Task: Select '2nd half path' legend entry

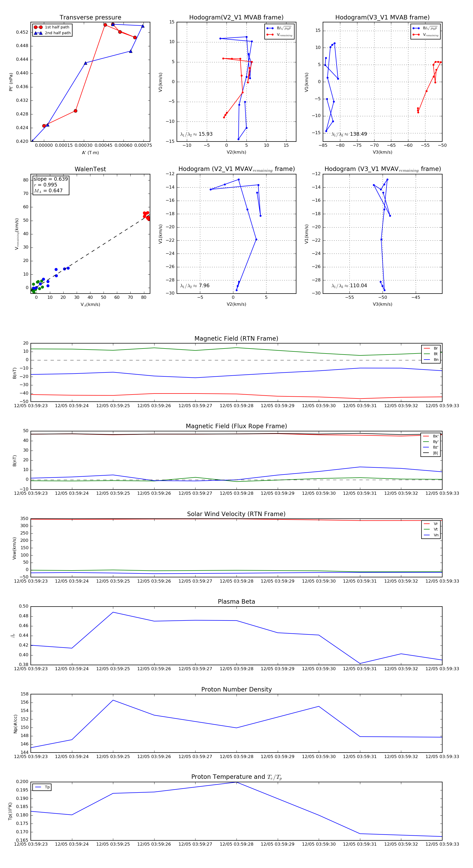Action: (x=52, y=33)
